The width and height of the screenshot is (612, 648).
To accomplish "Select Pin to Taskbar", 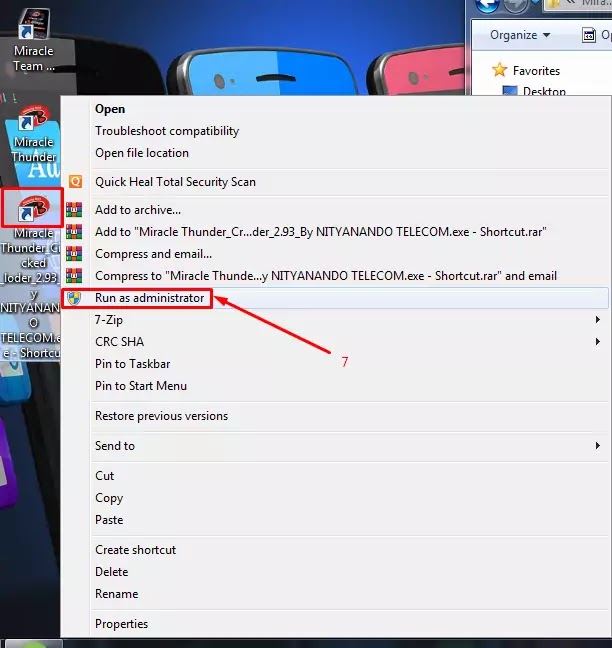I will 133,364.
